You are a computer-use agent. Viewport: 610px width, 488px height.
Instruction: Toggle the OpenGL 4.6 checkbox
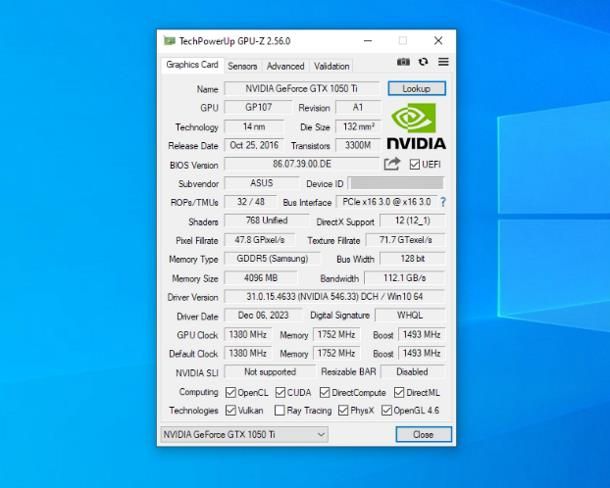(386, 410)
